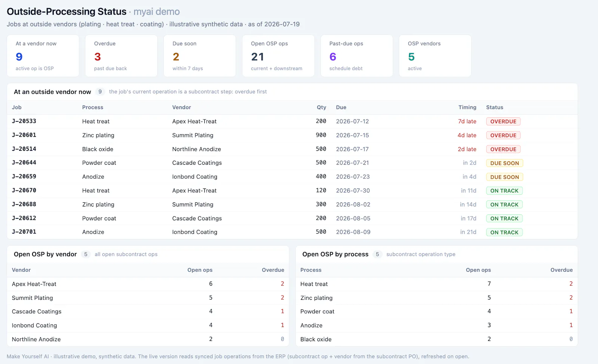Open the 'Due soon' summary card
The image size is (598, 364).
coord(200,56)
